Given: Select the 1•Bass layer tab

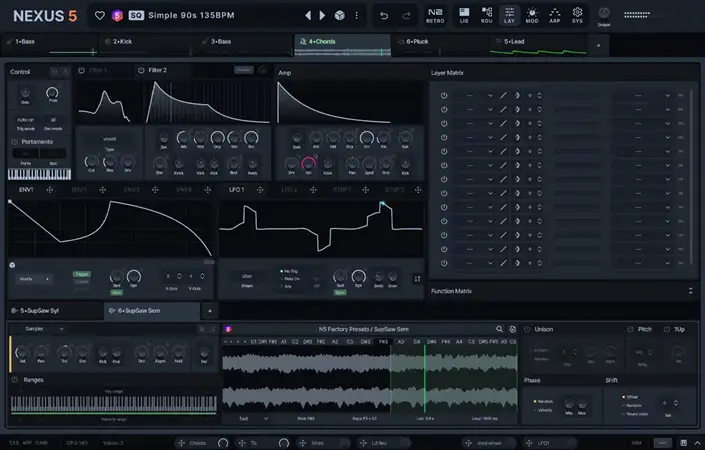Looking at the screenshot, I should coord(49,45).
